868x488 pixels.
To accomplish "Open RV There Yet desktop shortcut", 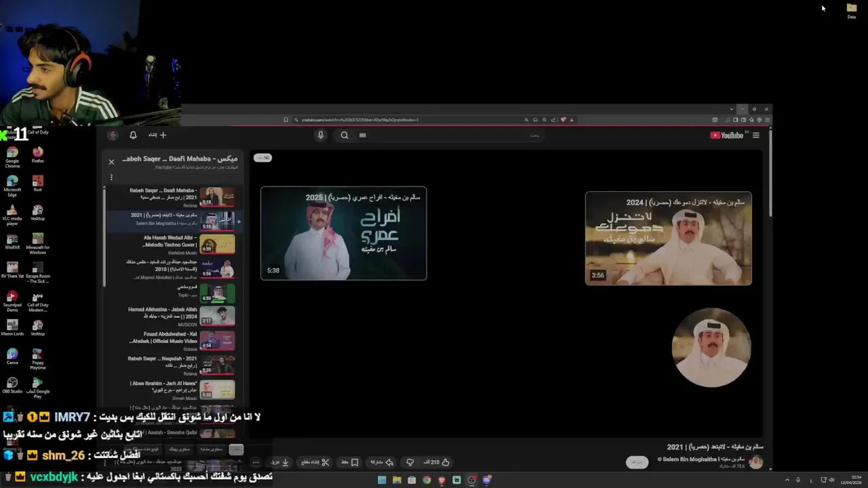I will (12, 270).
